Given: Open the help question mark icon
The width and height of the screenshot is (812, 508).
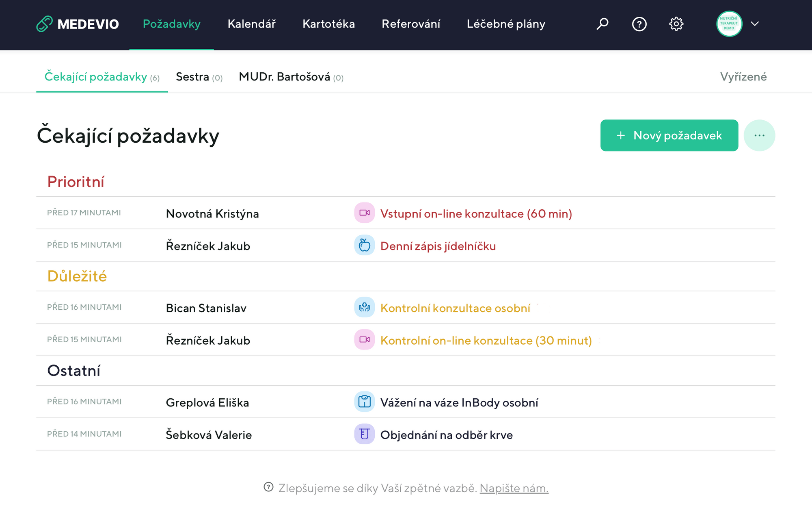Looking at the screenshot, I should pos(639,24).
